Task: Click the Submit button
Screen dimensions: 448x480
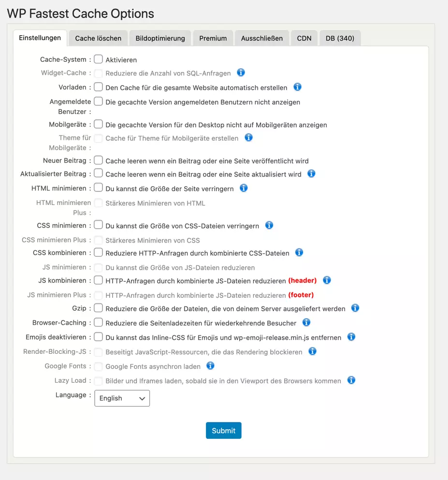Action: point(224,430)
